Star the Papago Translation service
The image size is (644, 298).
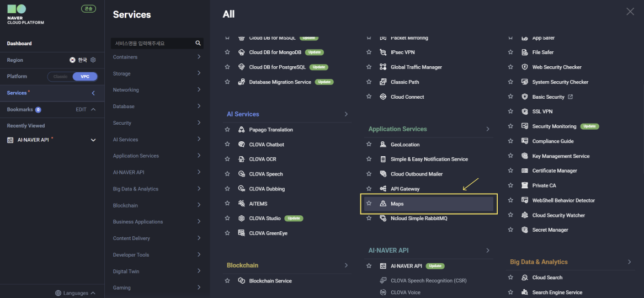227,130
